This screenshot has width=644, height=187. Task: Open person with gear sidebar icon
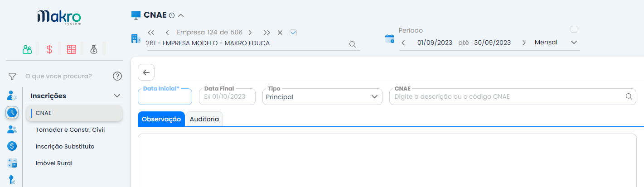[12, 96]
